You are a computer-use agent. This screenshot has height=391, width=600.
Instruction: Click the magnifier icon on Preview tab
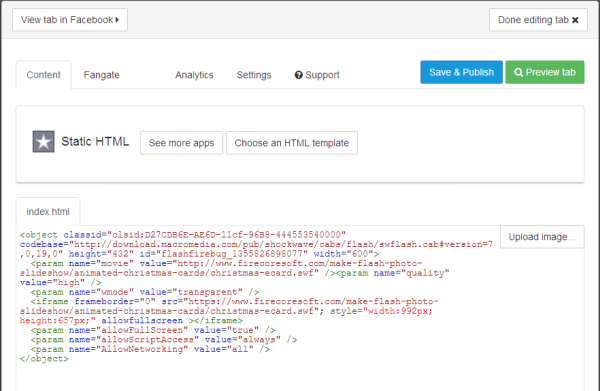coord(518,72)
